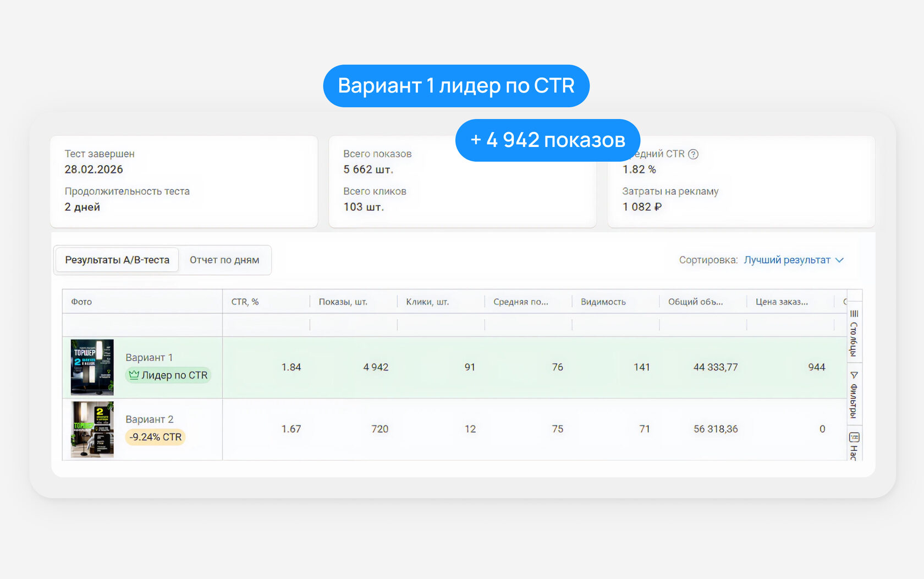Open the Фильтры funnel icon panel

(854, 375)
